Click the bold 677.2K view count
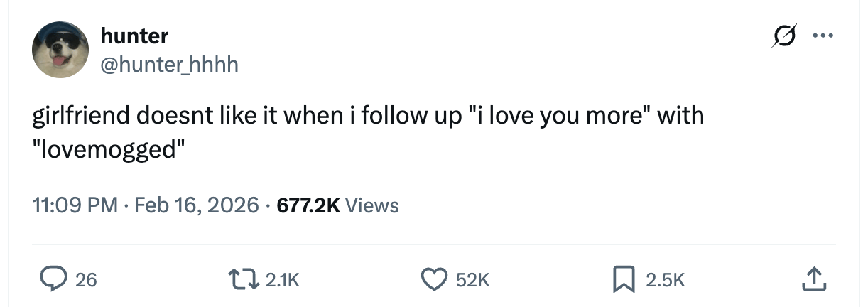 point(308,206)
